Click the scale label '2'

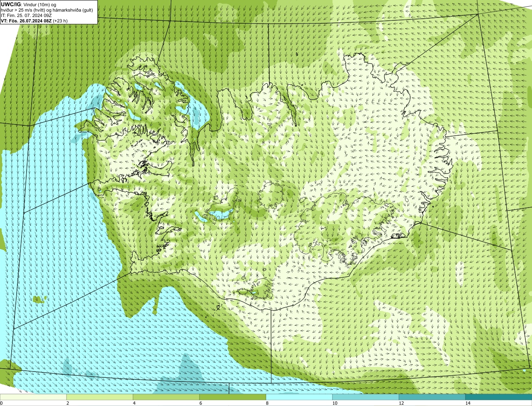pos(67,403)
